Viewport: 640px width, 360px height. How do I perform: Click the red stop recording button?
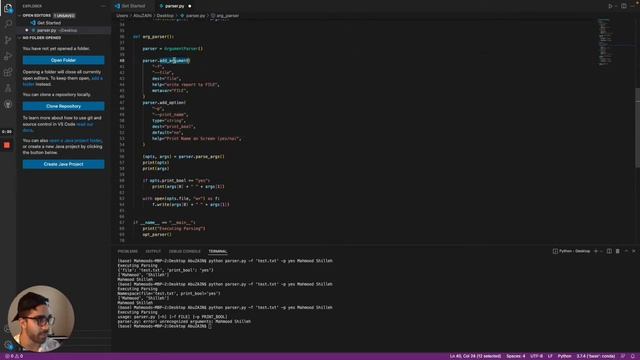[x=7, y=145]
